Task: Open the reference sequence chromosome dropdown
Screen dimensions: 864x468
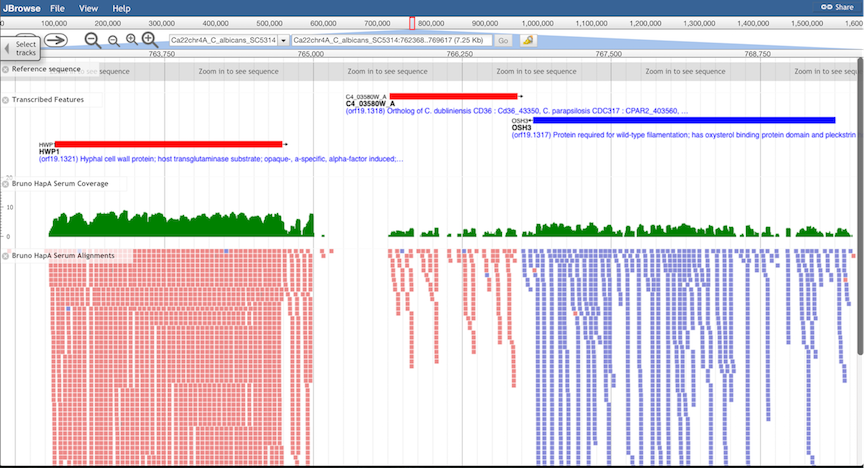Action: point(284,40)
